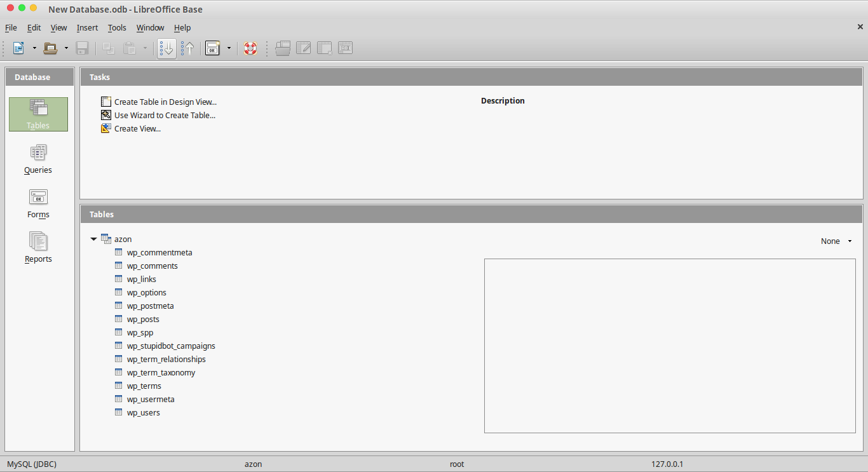Open the View menu
The image size is (868, 472).
(58, 28)
